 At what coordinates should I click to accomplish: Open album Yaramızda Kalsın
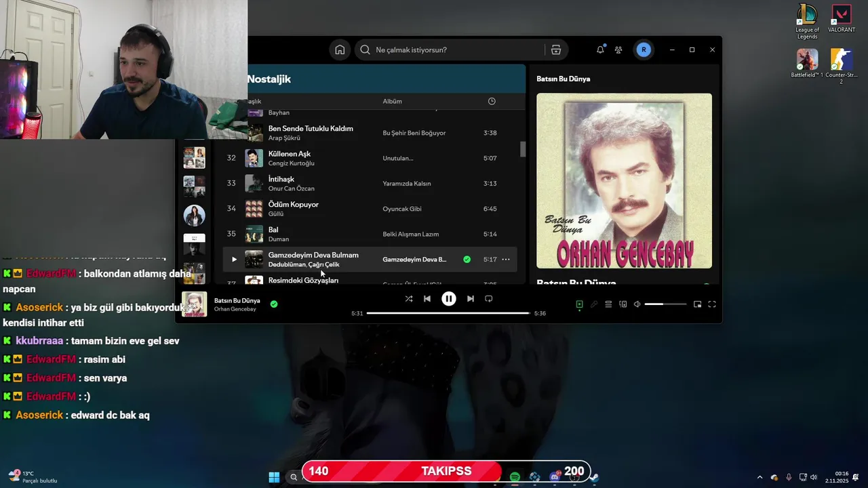click(x=407, y=184)
